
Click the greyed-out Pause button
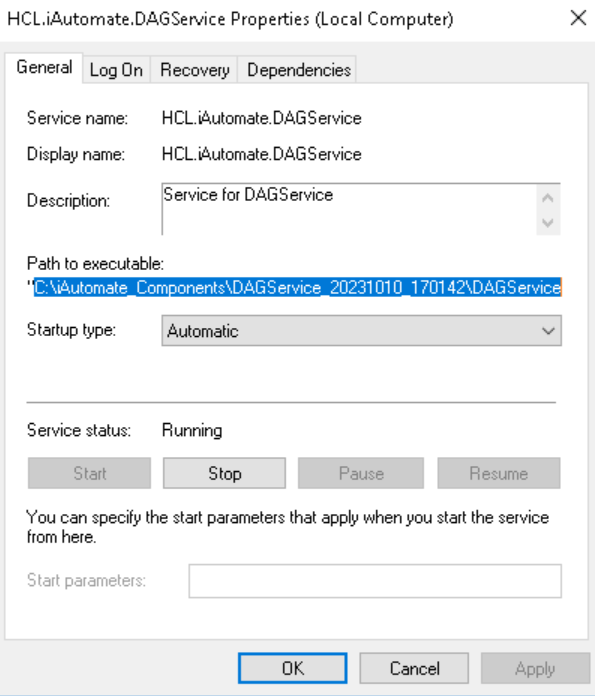361,473
